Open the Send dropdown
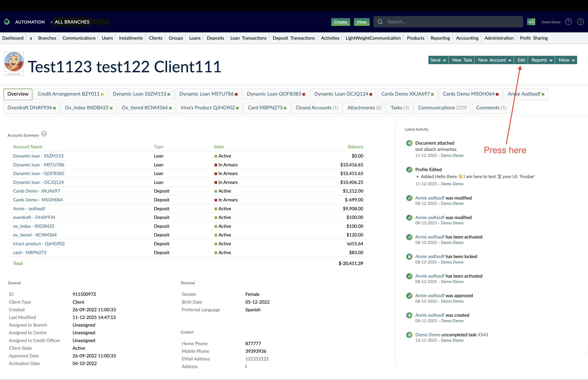588x380 pixels. pos(438,60)
